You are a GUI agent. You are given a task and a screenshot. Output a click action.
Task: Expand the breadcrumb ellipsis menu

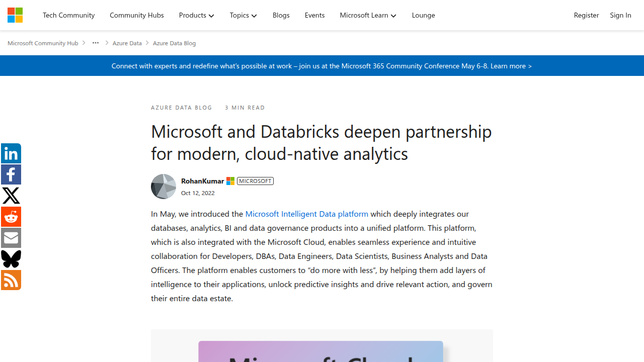(96, 43)
